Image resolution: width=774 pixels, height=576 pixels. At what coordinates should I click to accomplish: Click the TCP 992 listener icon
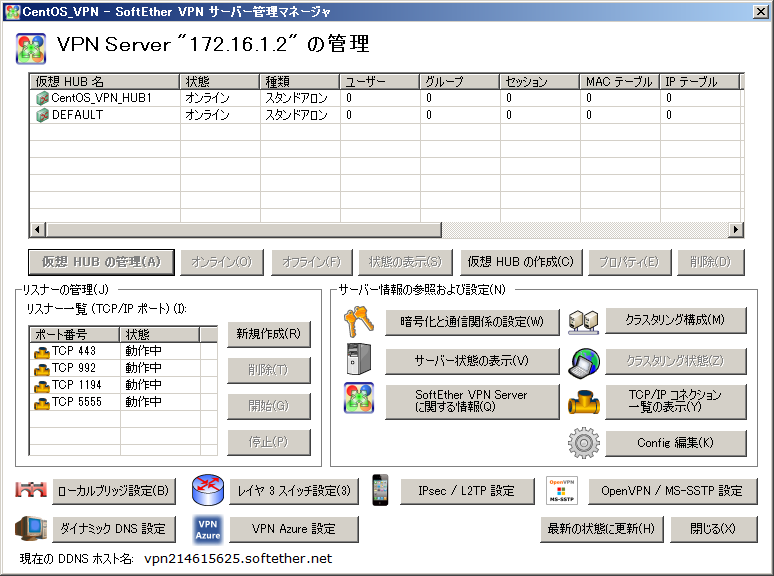click(42, 369)
